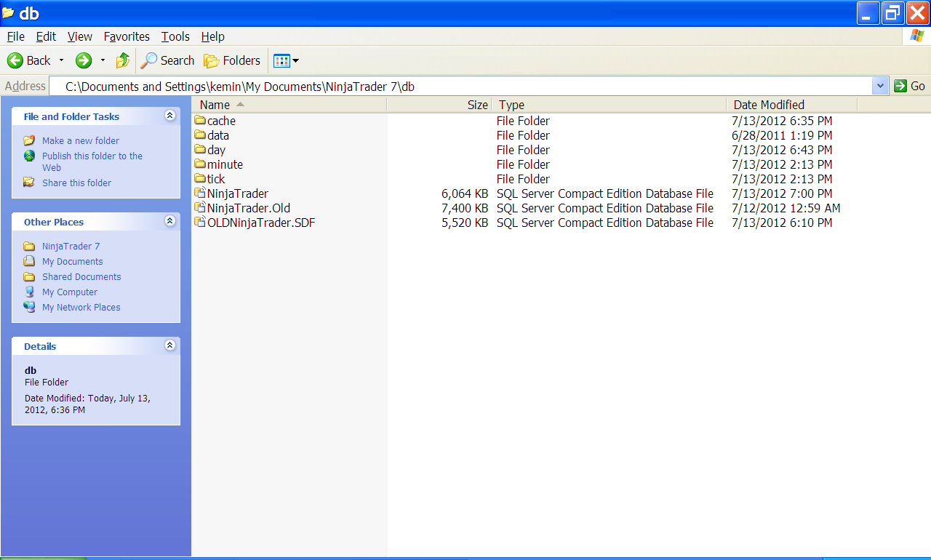931x560 pixels.
Task: Click the tick folder icon
Action: point(200,179)
